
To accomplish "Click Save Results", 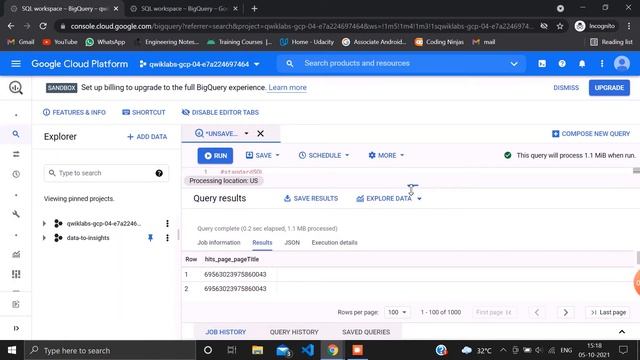I will coord(311,198).
